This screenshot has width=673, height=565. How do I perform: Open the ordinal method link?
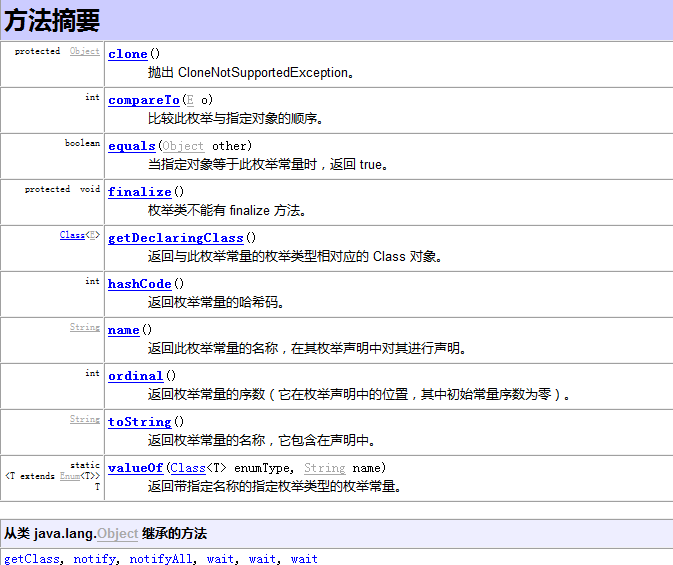(136, 376)
